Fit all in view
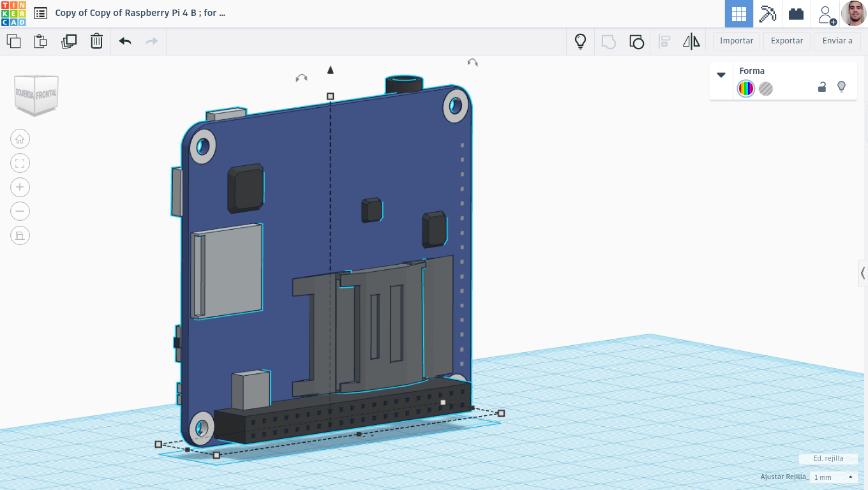Screen dimensions: 868x490 pyautogui.click(x=20, y=163)
